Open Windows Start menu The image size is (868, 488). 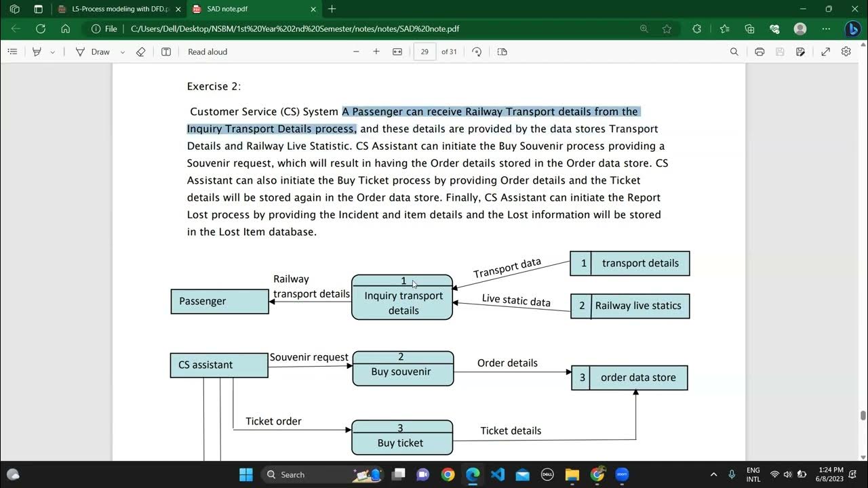pos(246,474)
